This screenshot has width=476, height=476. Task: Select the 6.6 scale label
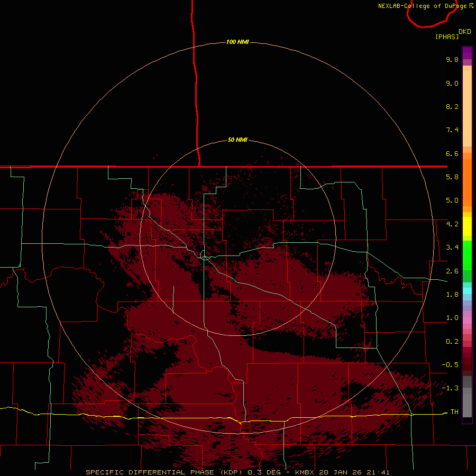pyautogui.click(x=452, y=153)
